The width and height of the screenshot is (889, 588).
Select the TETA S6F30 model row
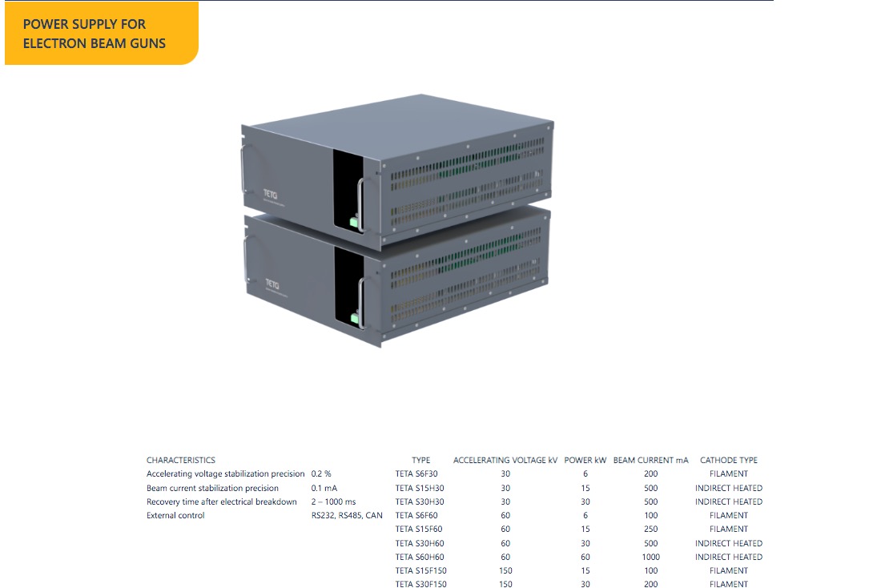(x=416, y=473)
